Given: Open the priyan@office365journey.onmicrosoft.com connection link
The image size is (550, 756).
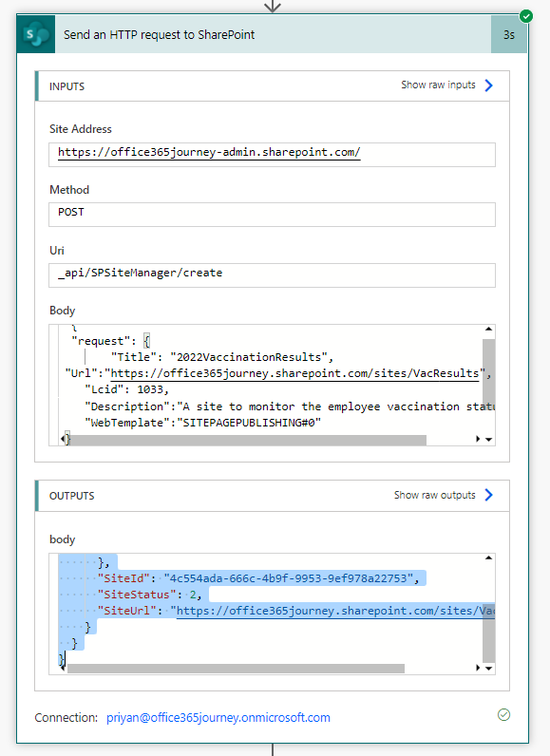Looking at the screenshot, I should (218, 717).
